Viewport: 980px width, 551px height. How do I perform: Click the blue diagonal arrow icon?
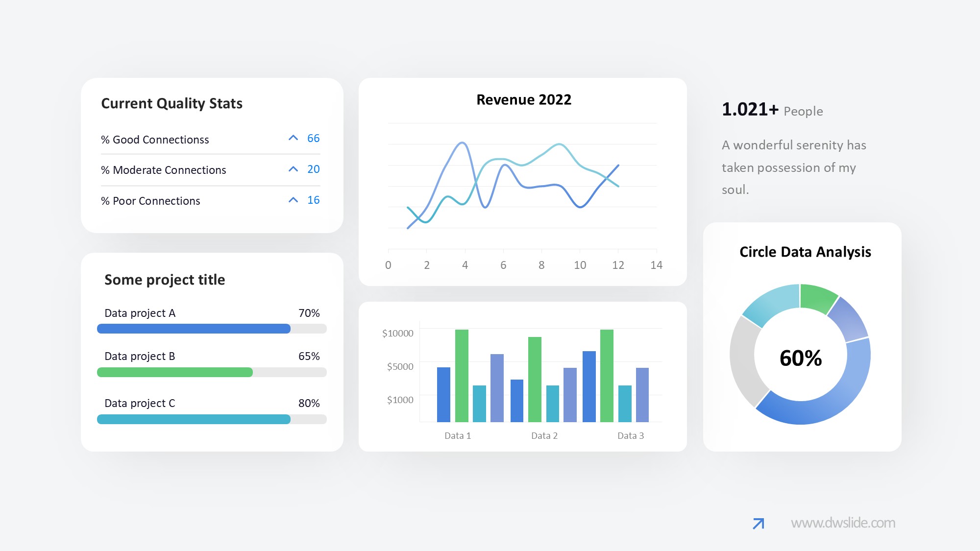[758, 524]
